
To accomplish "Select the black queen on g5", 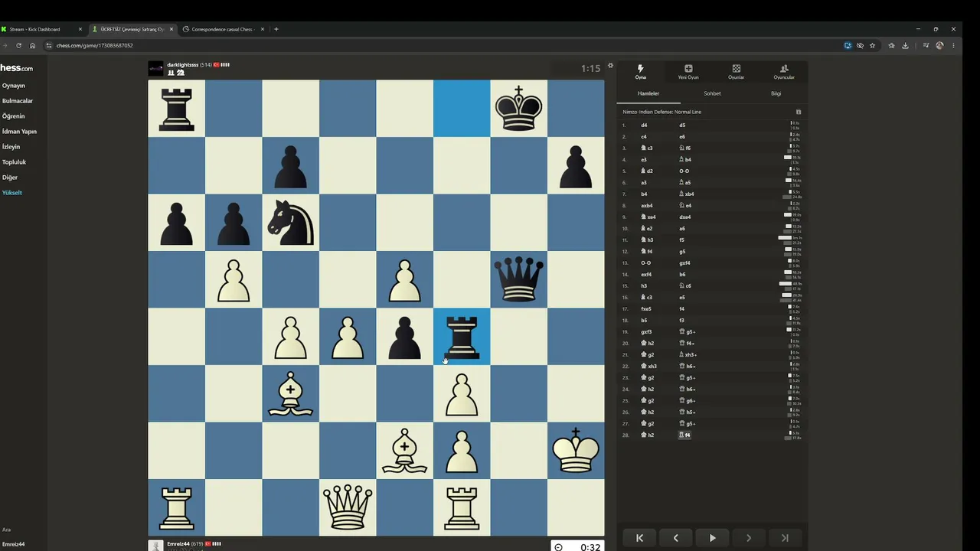I will pos(518,279).
